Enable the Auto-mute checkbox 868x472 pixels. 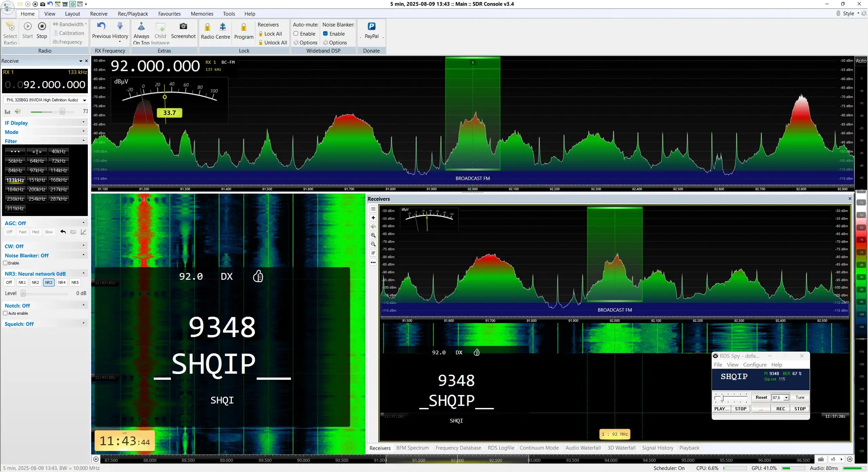pyautogui.click(x=296, y=34)
